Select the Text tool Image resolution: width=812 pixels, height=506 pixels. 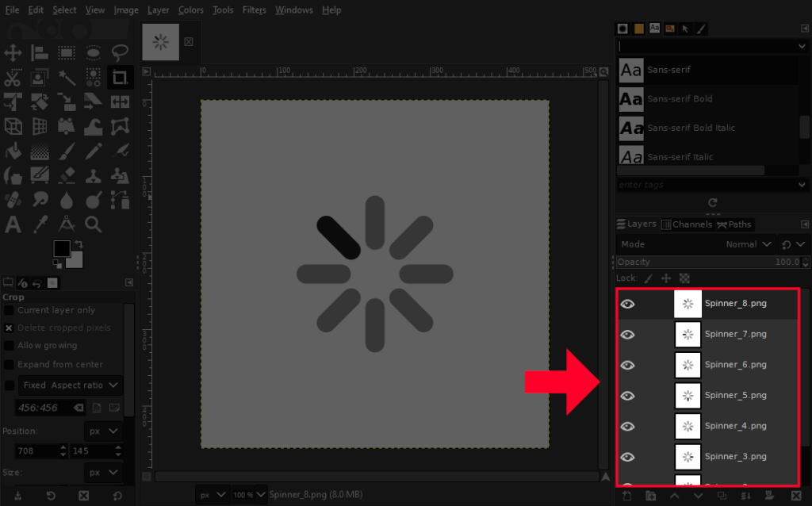click(13, 224)
